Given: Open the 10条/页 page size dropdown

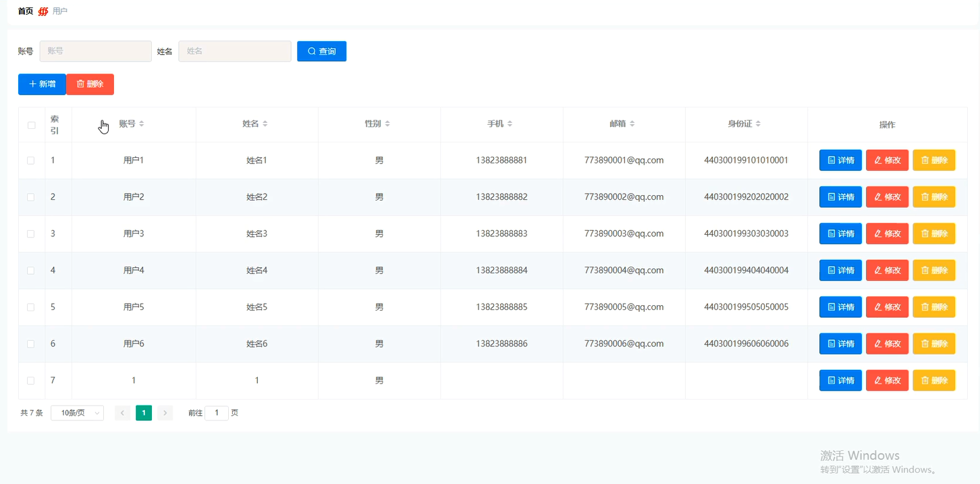Looking at the screenshot, I should 78,413.
